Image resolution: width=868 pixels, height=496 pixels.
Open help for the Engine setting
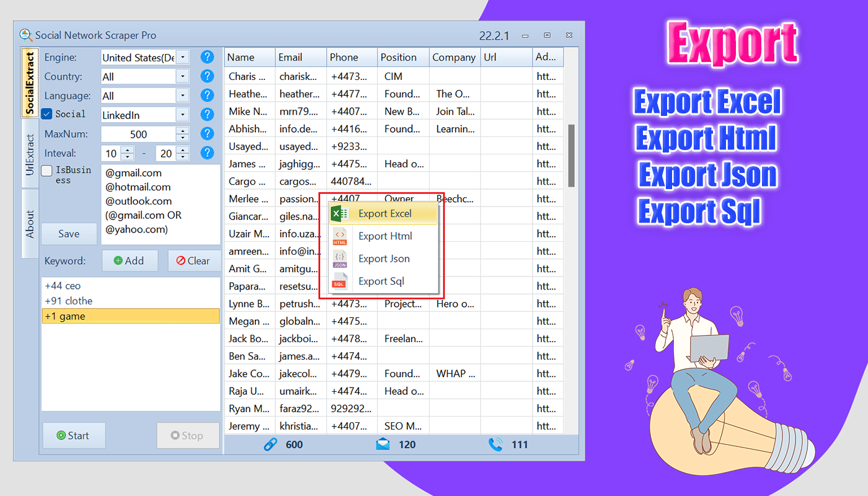(207, 56)
